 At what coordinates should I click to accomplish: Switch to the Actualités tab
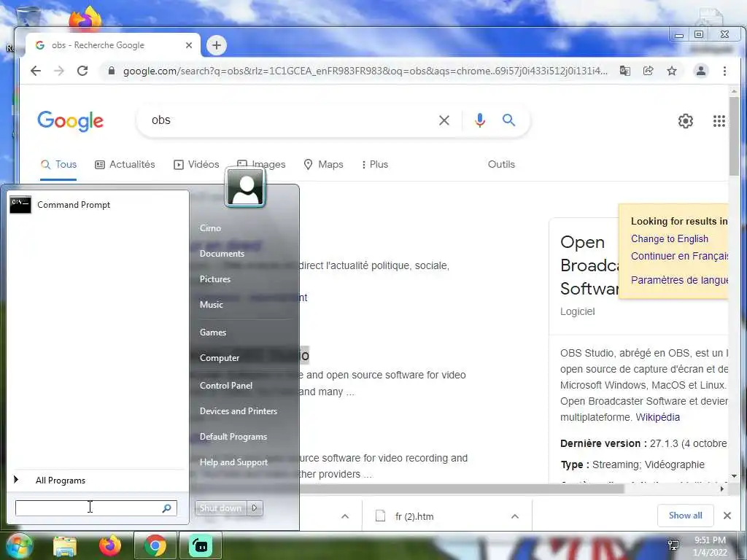click(x=125, y=164)
